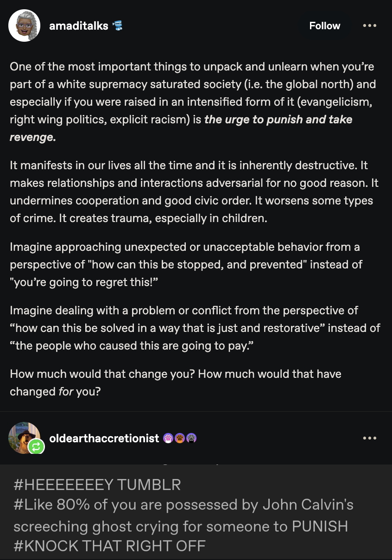Open the amaditalks post options menu

[x=369, y=26]
